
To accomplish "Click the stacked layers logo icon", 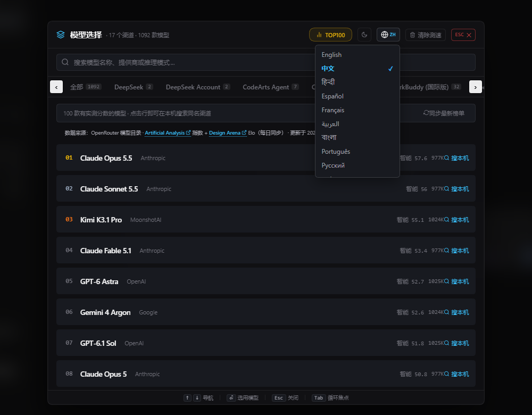I will pos(61,35).
